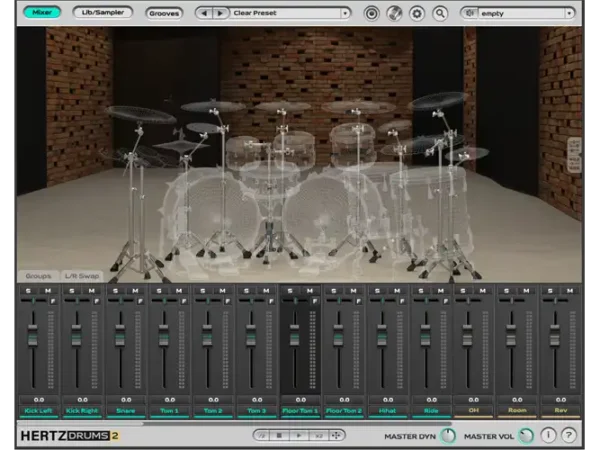Image resolution: width=600 pixels, height=450 pixels.
Task: Click the Hihat 0.0 volume value
Action: (x=388, y=400)
